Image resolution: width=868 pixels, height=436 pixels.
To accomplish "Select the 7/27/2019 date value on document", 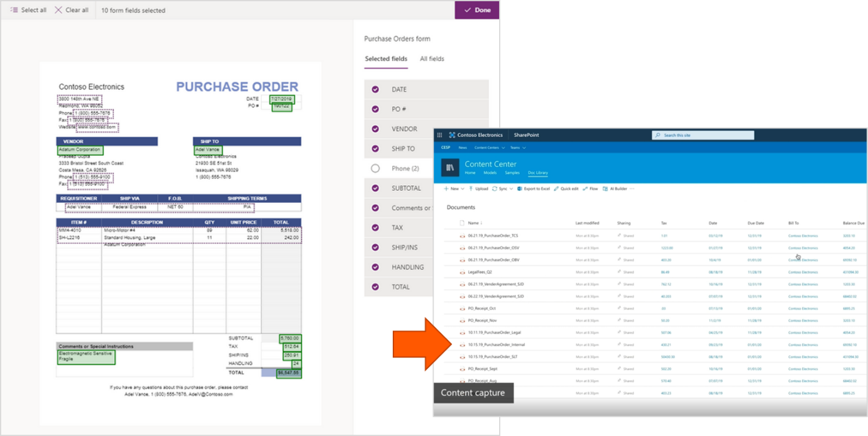I will (x=281, y=99).
